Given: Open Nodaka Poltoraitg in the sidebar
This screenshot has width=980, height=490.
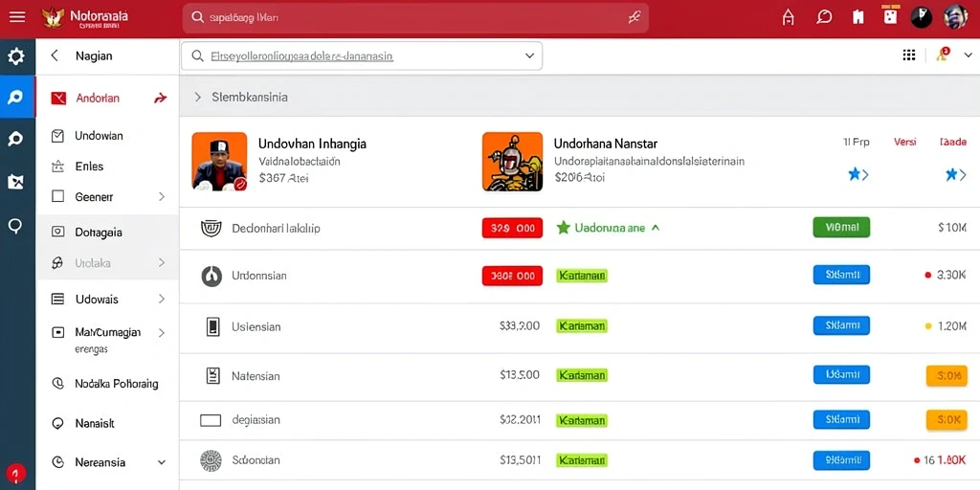Looking at the screenshot, I should [x=116, y=384].
